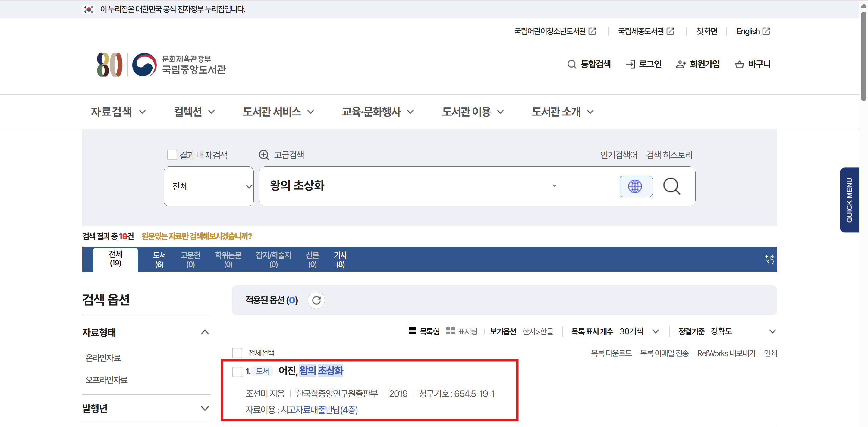Check the first result item checkbox
Viewport: 868px width, 427px height.
(x=237, y=372)
